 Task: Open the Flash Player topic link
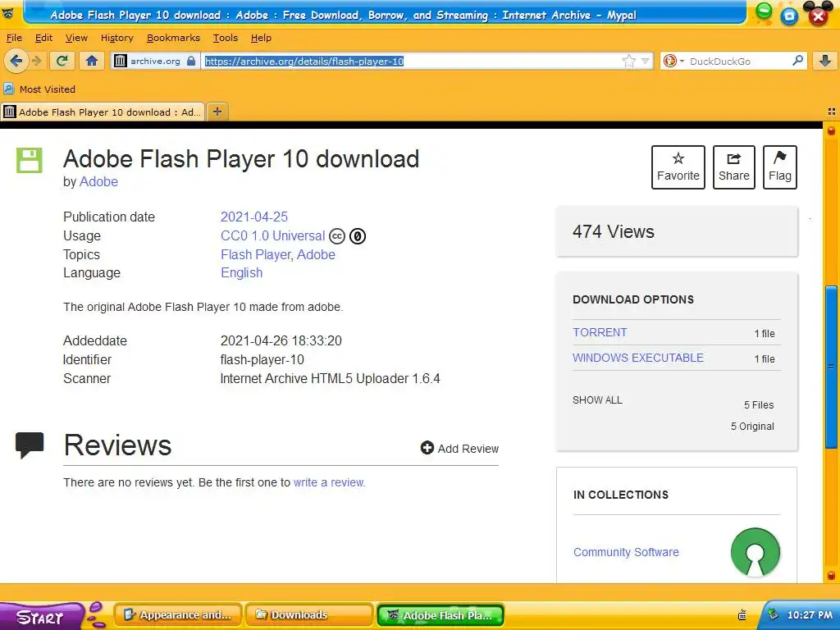(x=256, y=254)
